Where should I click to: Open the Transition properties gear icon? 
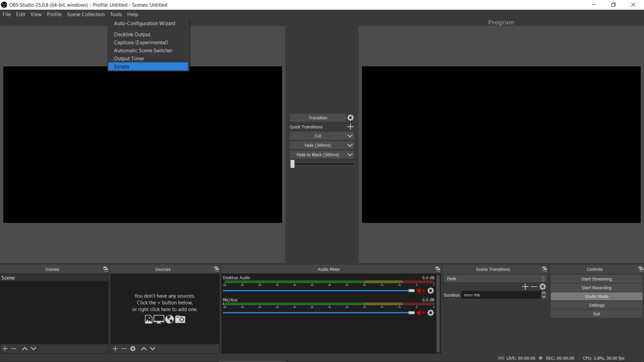350,117
